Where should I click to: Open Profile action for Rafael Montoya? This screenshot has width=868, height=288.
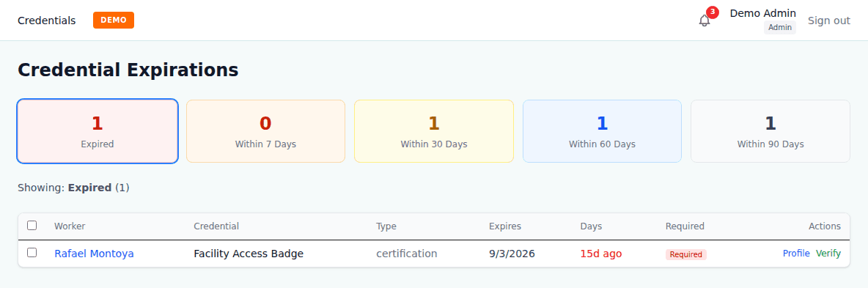click(x=796, y=253)
